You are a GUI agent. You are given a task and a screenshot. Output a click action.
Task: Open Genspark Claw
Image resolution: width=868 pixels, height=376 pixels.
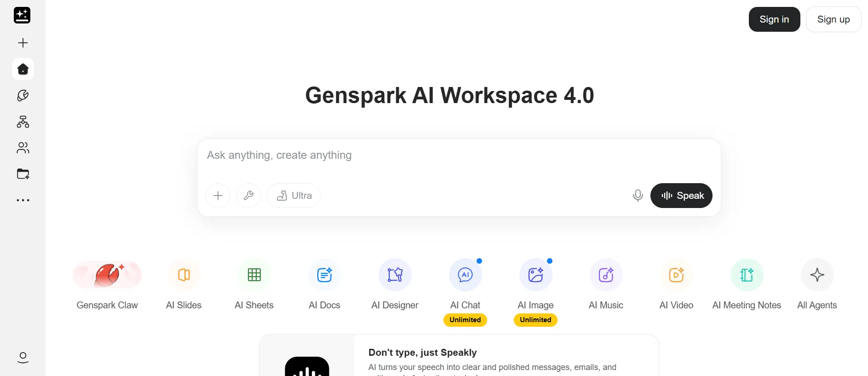click(107, 285)
